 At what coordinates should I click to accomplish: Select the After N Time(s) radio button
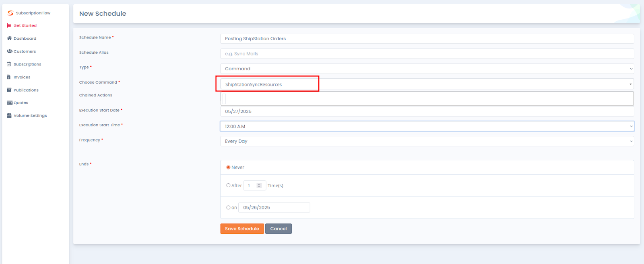[x=228, y=185]
